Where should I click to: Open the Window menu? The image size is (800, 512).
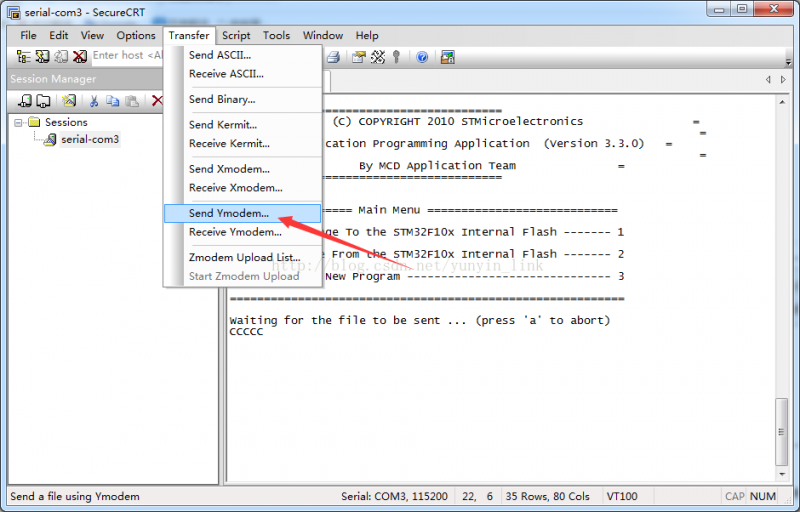pos(323,35)
